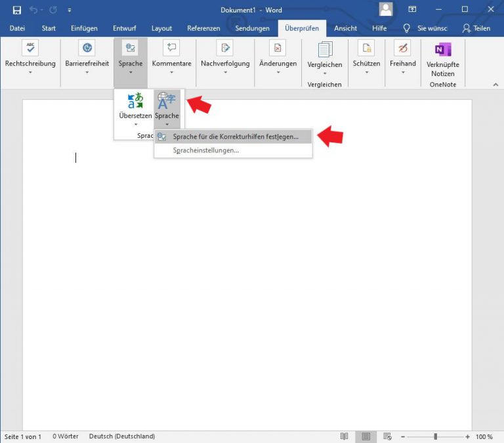Open Verknüpfte Notizen OneNote icon
This screenshot has height=443, width=504.
pos(443,49)
